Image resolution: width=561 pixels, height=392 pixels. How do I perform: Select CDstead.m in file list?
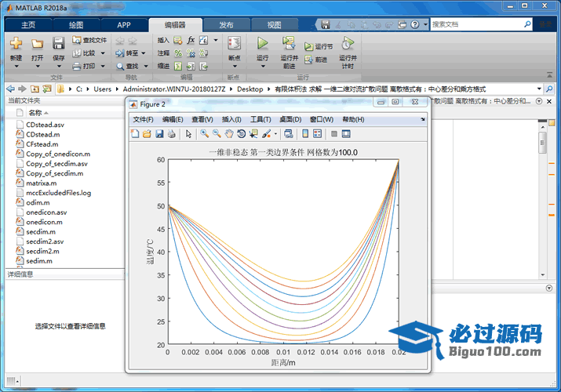43,134
